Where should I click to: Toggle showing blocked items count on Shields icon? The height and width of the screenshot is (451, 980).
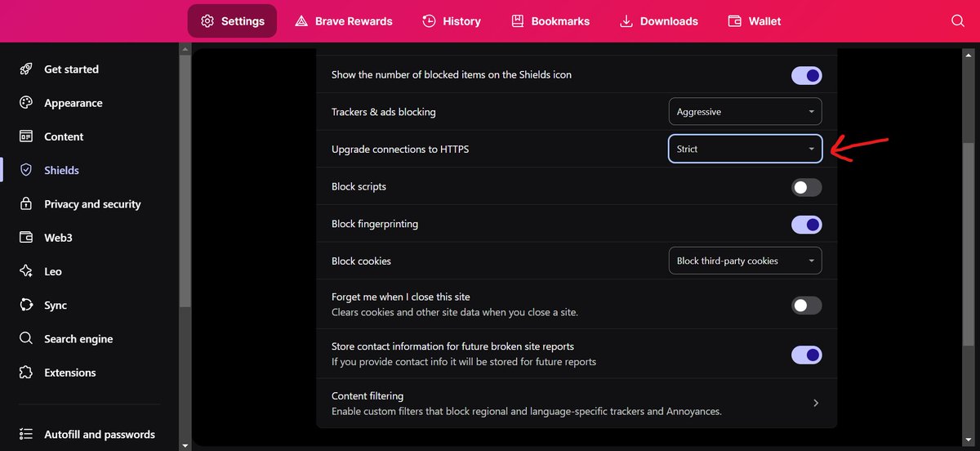point(806,75)
